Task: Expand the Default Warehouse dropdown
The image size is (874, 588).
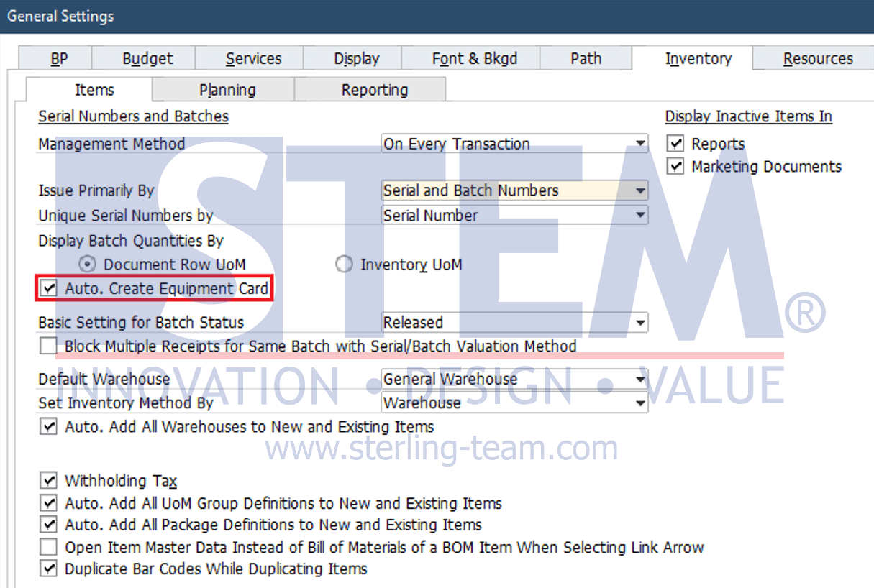Action: pos(640,379)
